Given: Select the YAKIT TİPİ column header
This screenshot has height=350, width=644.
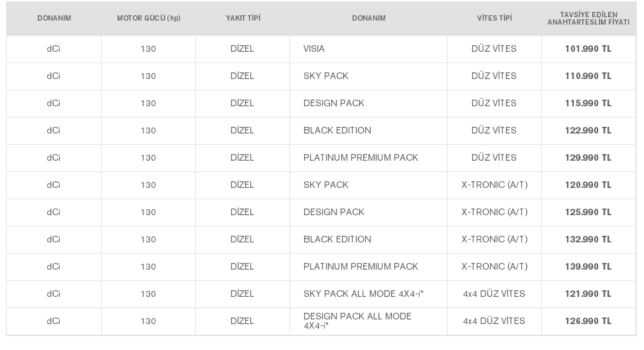Looking at the screenshot, I should tap(243, 18).
